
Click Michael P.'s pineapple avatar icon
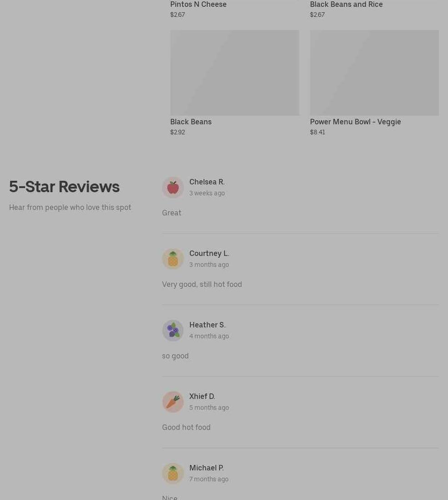[x=173, y=473]
